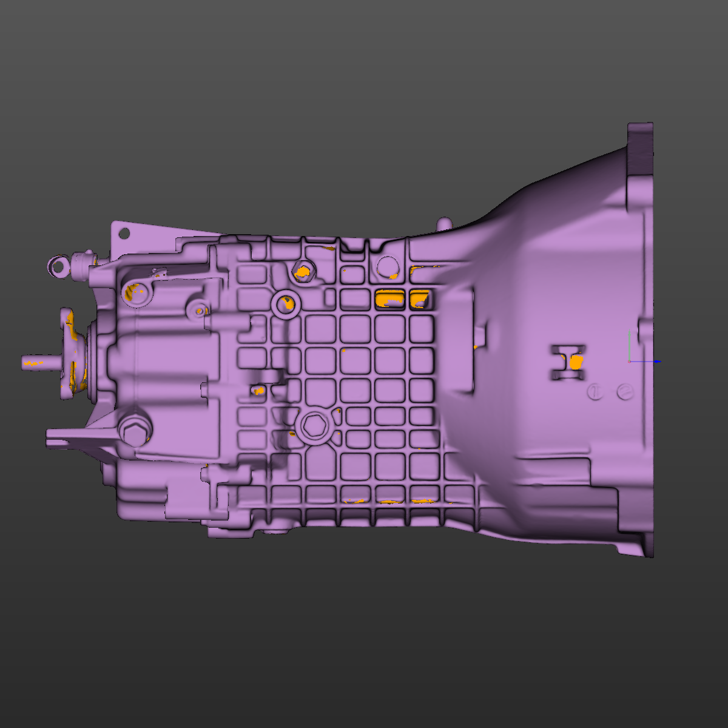Click the shift lever ring eyelet
This screenshot has height=728, width=728.
[58, 266]
